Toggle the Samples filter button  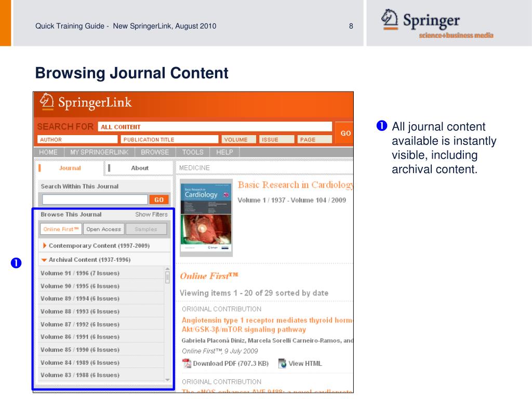pos(146,229)
